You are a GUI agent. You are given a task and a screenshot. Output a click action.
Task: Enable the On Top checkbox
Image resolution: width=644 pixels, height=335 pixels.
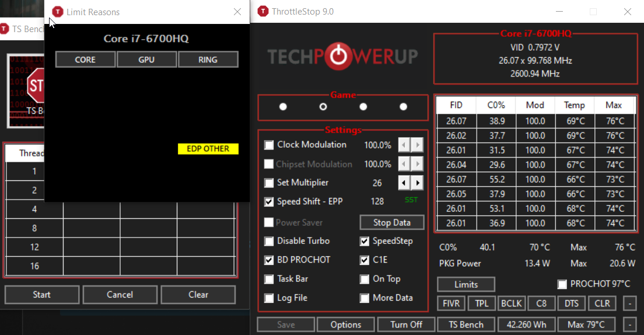365,279
